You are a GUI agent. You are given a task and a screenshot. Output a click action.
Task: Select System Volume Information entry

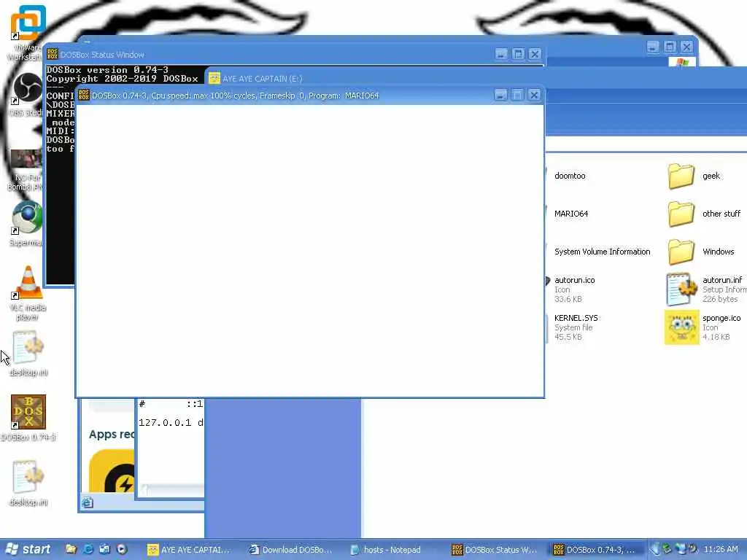(602, 252)
